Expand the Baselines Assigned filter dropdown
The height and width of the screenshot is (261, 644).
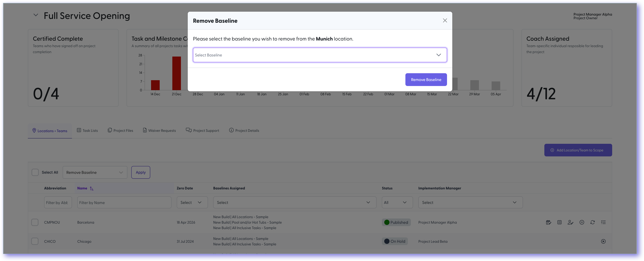point(294,202)
